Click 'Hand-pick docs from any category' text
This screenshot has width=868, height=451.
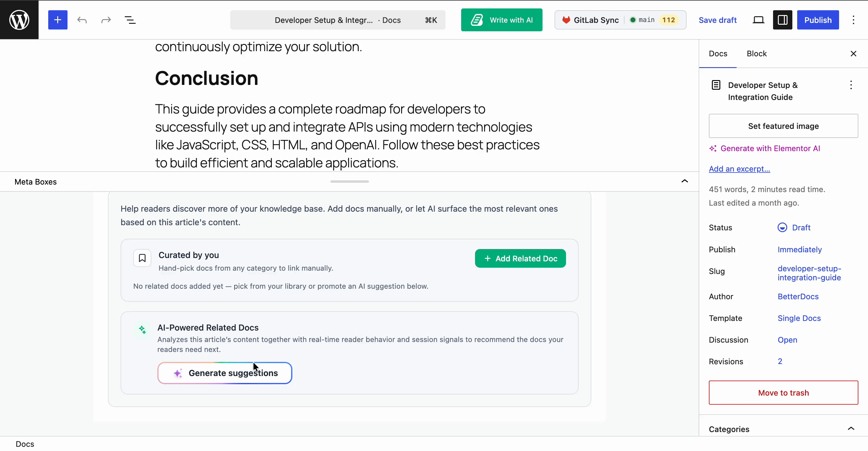[x=246, y=268]
